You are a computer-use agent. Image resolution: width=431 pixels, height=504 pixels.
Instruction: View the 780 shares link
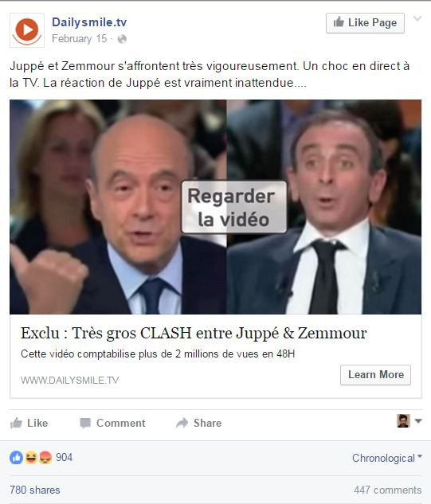(35, 490)
